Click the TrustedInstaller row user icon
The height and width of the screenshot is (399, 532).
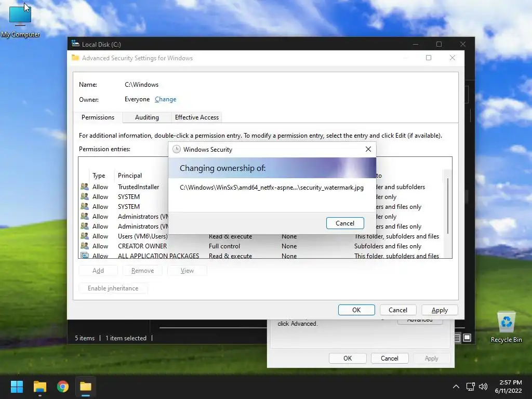pyautogui.click(x=85, y=187)
